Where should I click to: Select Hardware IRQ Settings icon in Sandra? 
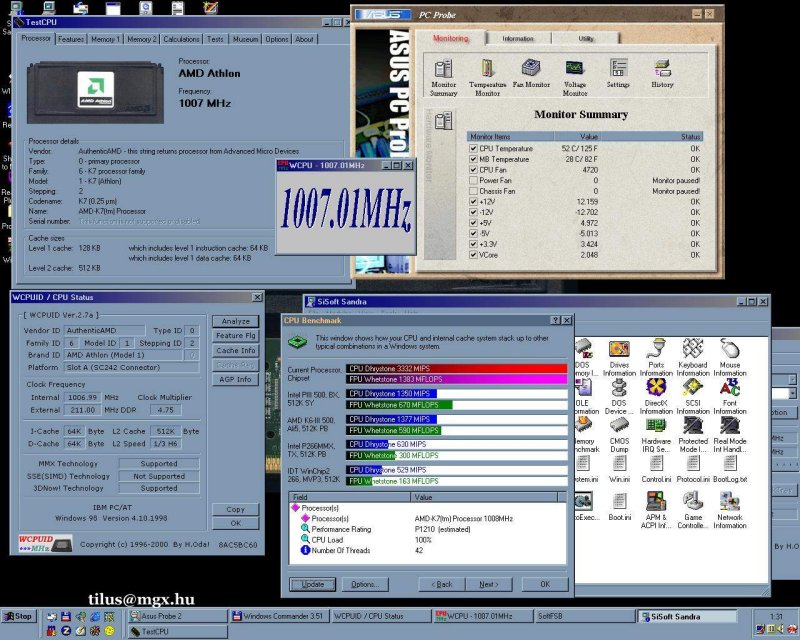pos(656,435)
